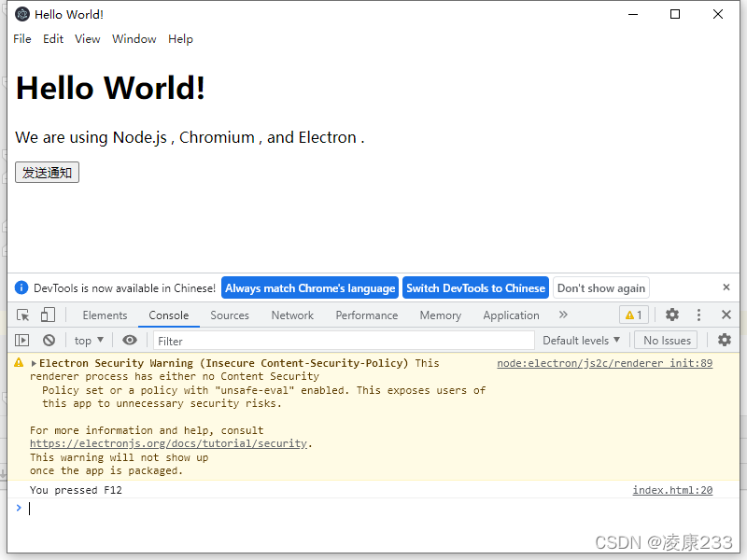Image resolution: width=747 pixels, height=560 pixels.
Task: Focus the console Filter input field
Action: [344, 341]
